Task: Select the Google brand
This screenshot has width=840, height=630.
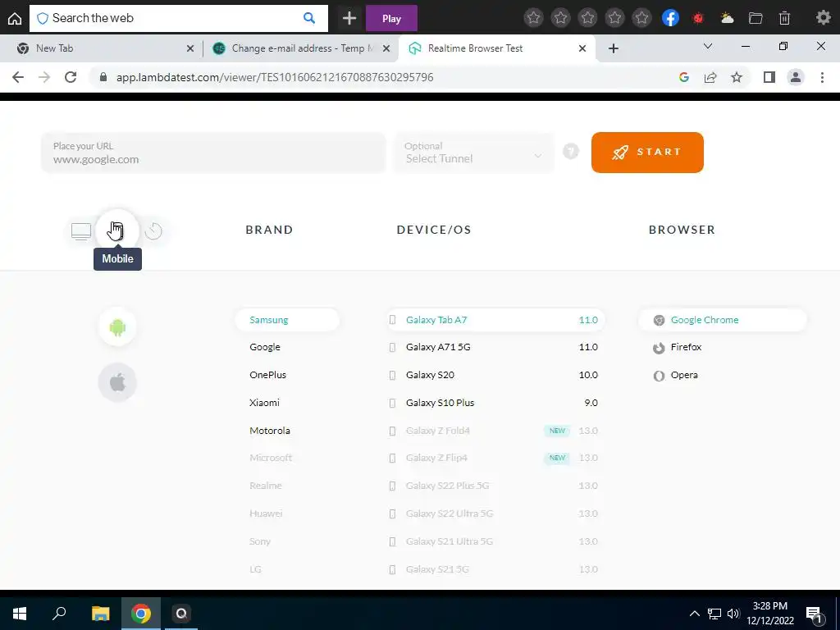Action: [x=265, y=347]
